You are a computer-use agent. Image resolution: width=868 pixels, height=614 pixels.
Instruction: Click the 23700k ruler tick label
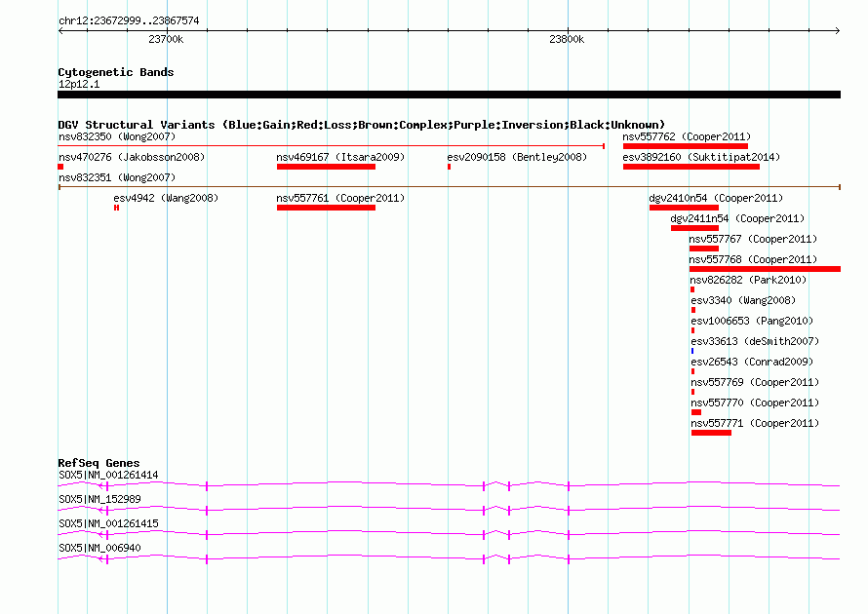tap(166, 39)
